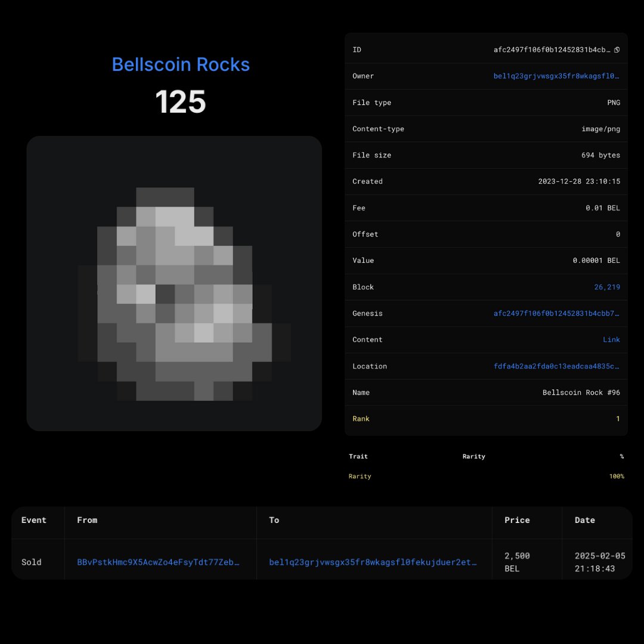Screen dimensions: 644x644
Task: Open the Genesis transaction afc2497f106f0b link
Action: coord(556,314)
